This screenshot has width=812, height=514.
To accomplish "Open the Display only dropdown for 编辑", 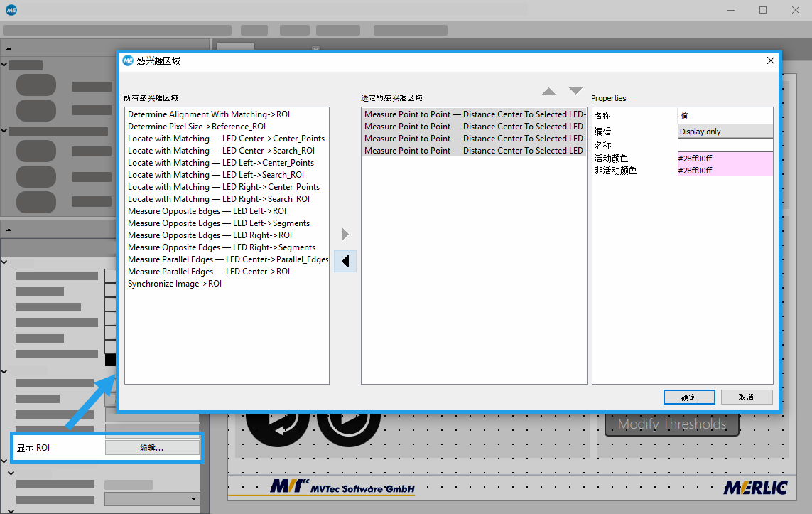I will 725,132.
